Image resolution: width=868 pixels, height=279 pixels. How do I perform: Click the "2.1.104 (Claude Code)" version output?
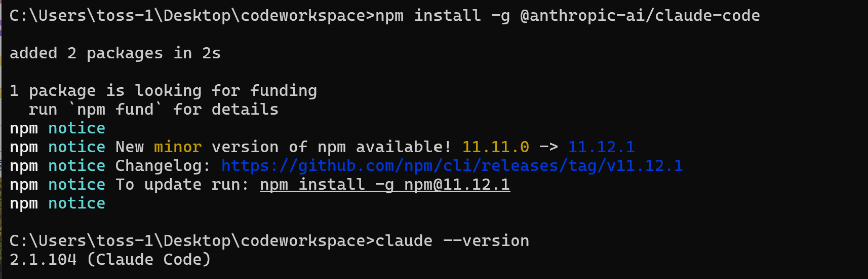[x=110, y=260]
